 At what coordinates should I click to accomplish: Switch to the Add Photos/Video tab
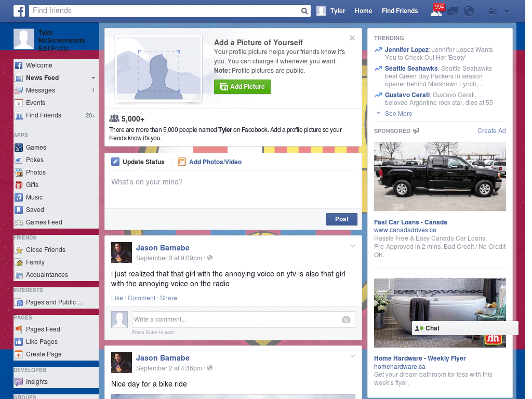click(215, 162)
